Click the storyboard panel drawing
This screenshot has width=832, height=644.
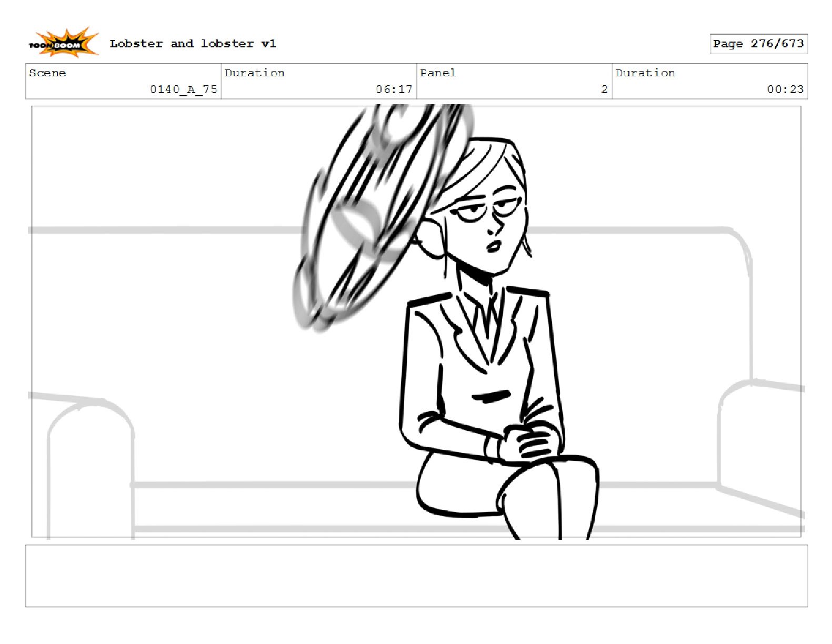click(x=416, y=321)
